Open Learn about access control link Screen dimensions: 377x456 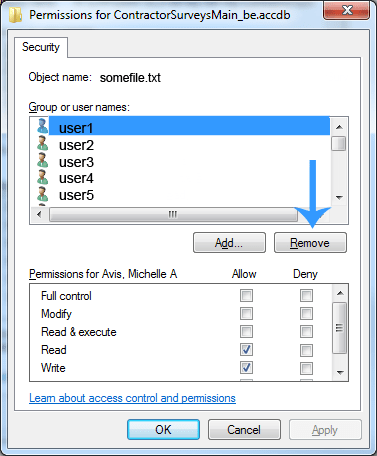132,398
